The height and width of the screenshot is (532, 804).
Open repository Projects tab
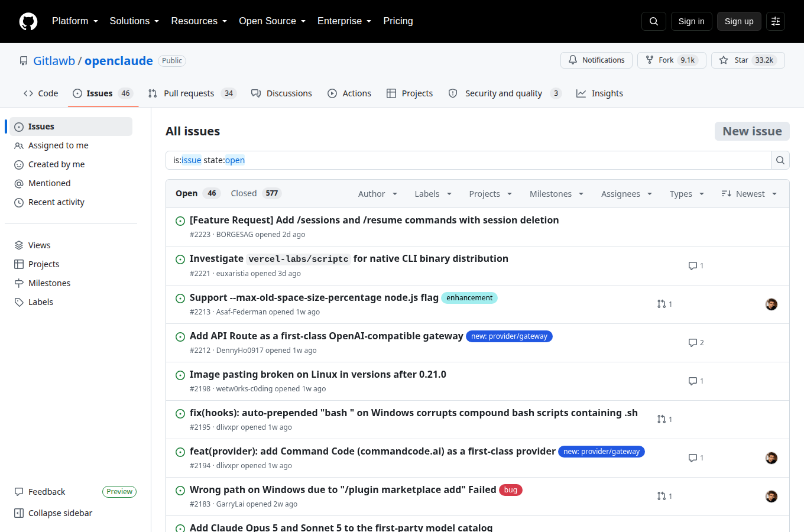tap(410, 93)
